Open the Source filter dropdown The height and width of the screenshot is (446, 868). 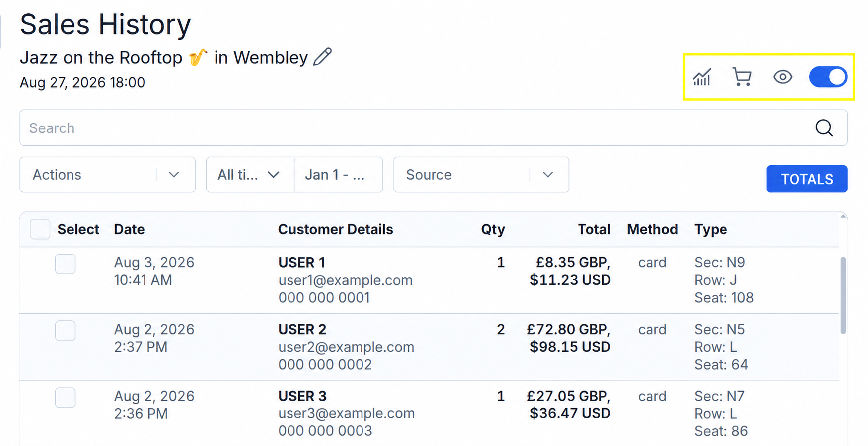(x=481, y=175)
